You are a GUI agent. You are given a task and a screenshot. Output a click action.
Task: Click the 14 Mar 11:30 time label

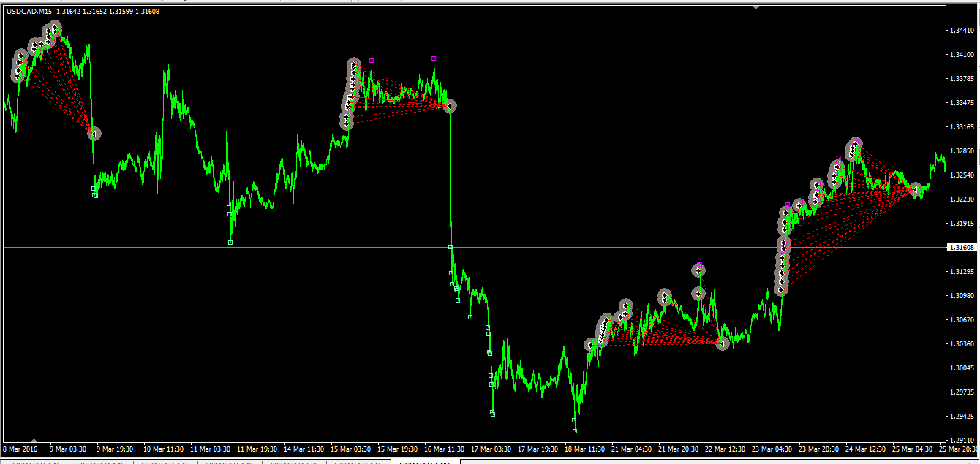(x=304, y=449)
